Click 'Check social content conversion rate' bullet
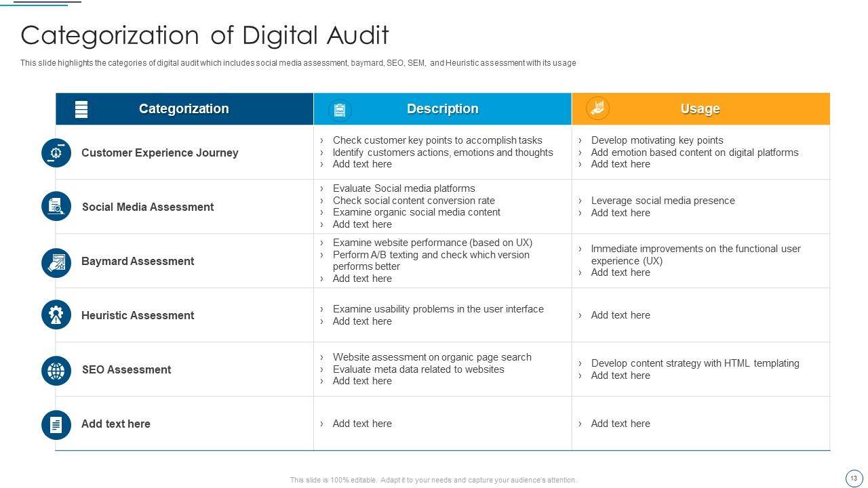Image resolution: width=868 pixels, height=488 pixels. pyautogui.click(x=414, y=201)
